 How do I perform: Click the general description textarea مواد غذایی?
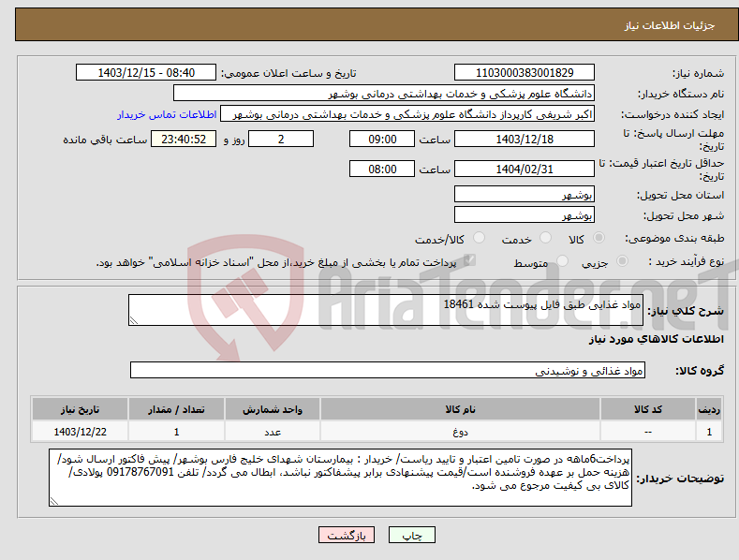[386, 310]
